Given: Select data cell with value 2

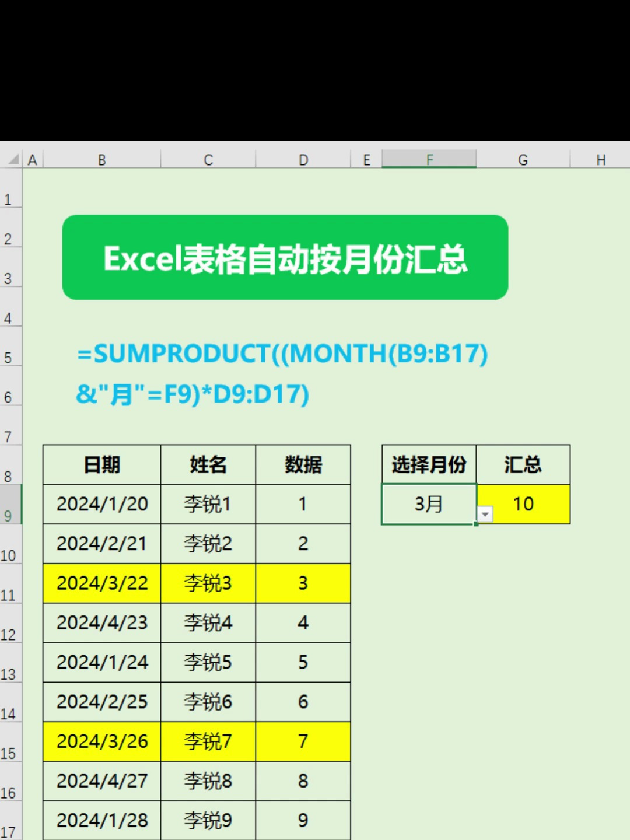Looking at the screenshot, I should (x=303, y=544).
